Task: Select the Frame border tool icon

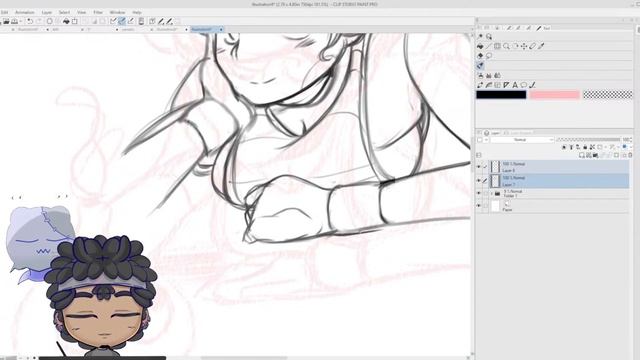Action: coord(498,85)
